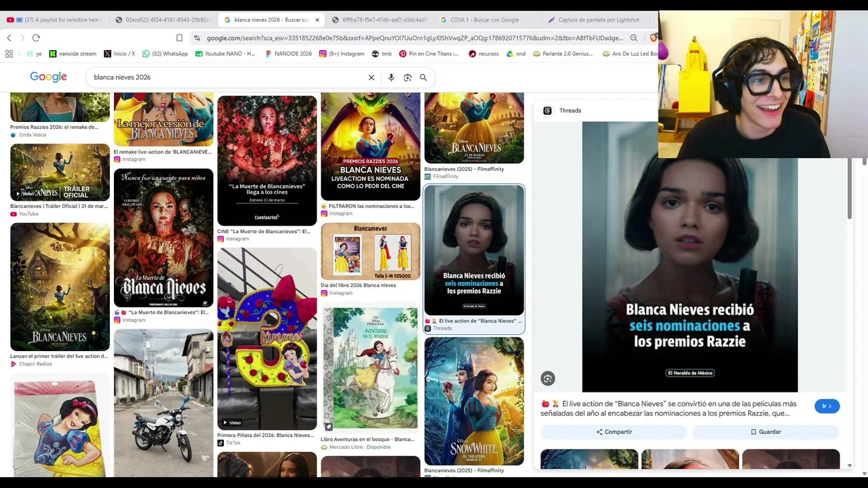Open the 'Premios Razzies 2026: el remake' result
The width and height of the screenshot is (868, 488).
coord(60,108)
